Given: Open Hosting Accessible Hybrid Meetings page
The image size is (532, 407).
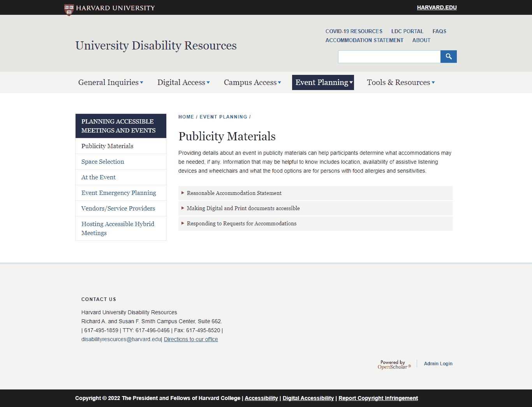Looking at the screenshot, I should click(118, 228).
